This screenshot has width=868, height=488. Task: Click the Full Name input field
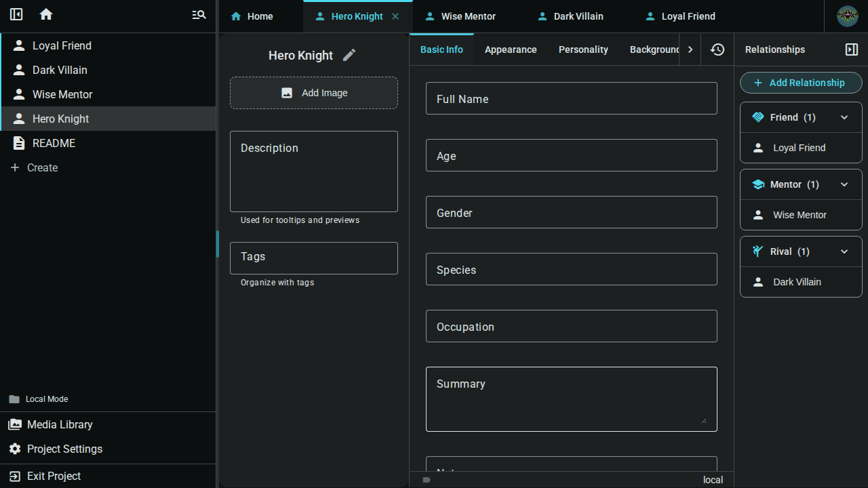pos(571,99)
